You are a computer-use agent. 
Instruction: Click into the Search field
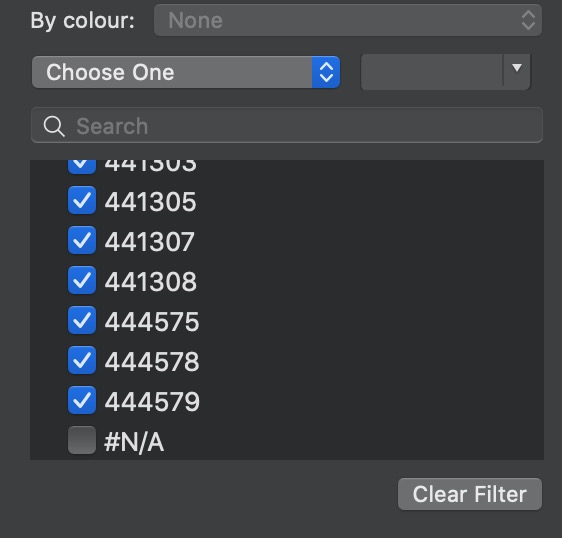click(287, 125)
